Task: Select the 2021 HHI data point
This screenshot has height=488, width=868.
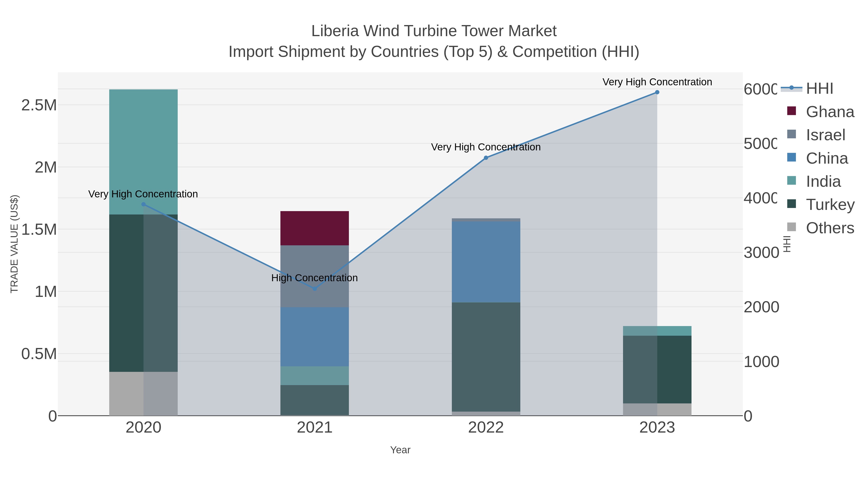Action: pyautogui.click(x=315, y=289)
